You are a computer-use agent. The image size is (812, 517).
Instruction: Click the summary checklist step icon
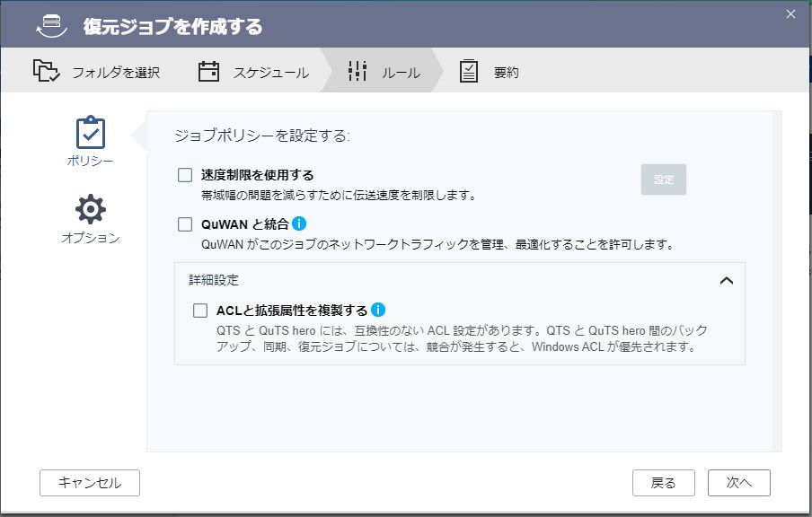pyautogui.click(x=469, y=72)
